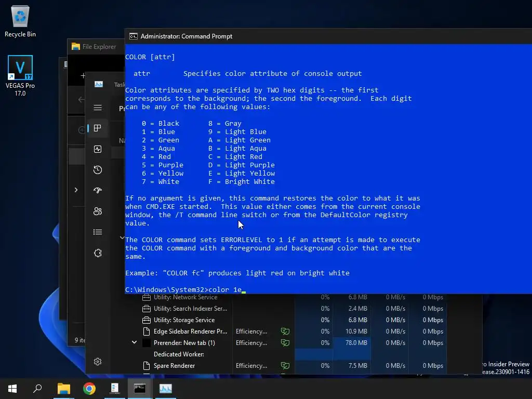This screenshot has height=399, width=532.
Task: Open the Details list icon in Task Manager
Action: [x=98, y=232]
